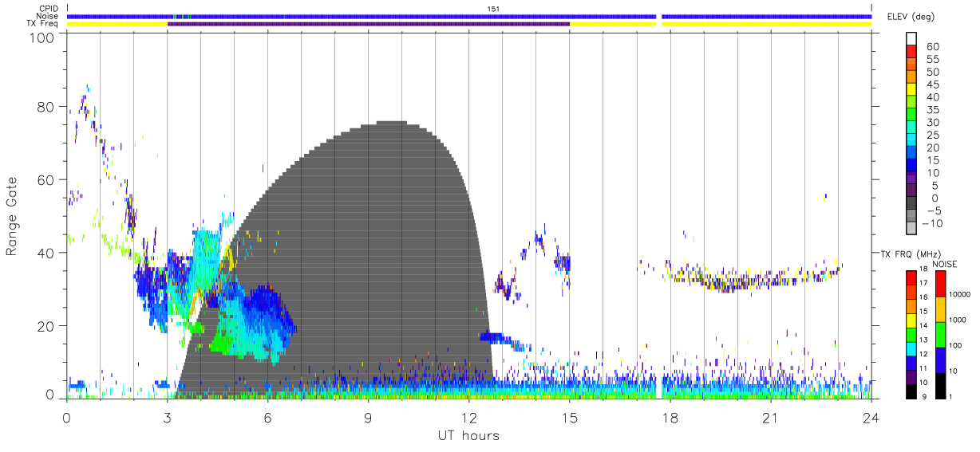
Task: Click the NOISE legend title
Action: (x=944, y=264)
